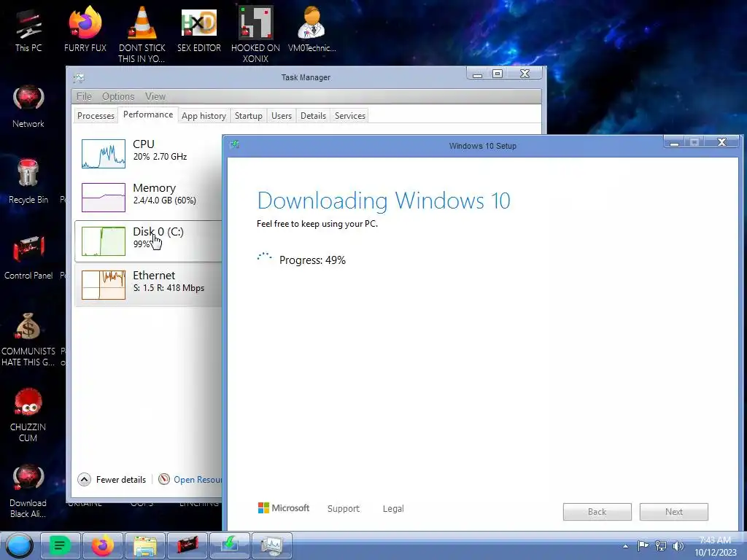The height and width of the screenshot is (560, 747).
Task: Click the Back button in Setup
Action: click(x=597, y=511)
